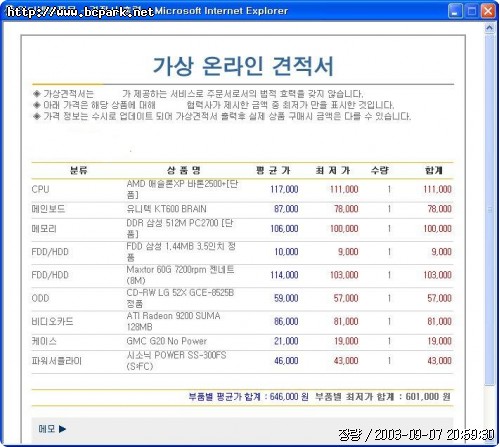Image resolution: width=500 pixels, height=447 pixels.
Task: Click the scrollbar up arrow
Action: click(x=489, y=28)
